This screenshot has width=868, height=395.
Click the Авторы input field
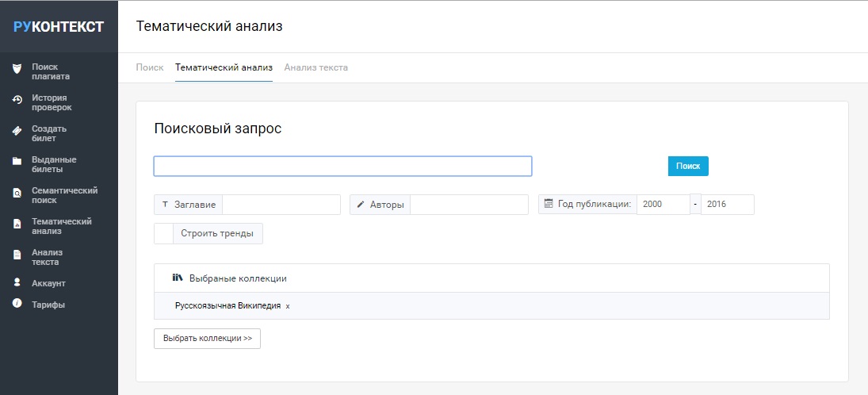[469, 205]
